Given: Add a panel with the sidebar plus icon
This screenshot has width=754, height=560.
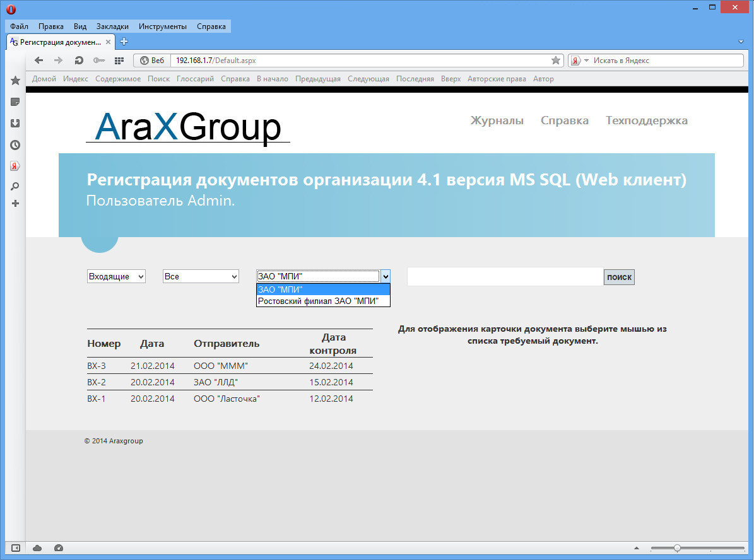Looking at the screenshot, I should click(x=15, y=203).
